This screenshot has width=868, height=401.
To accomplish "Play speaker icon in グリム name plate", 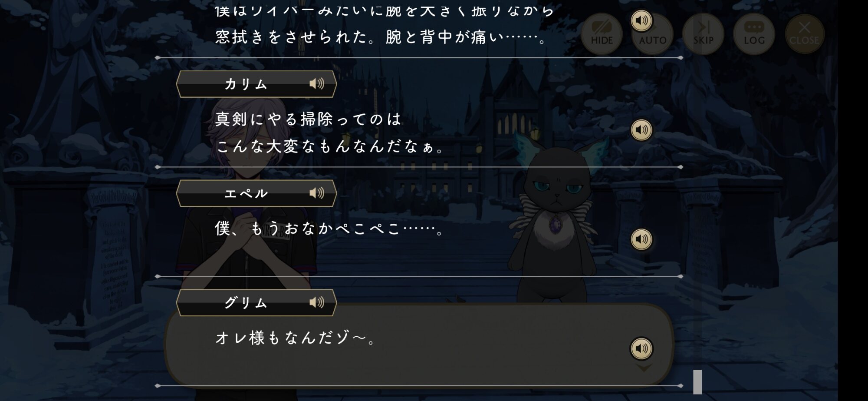I will (x=317, y=302).
